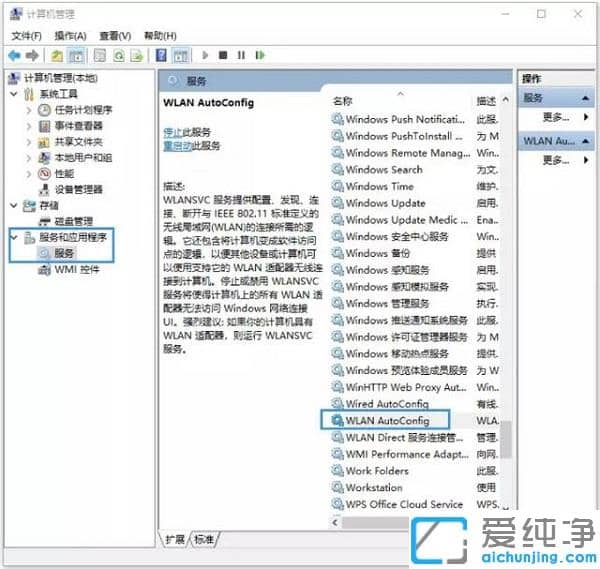
Task: Select the Windows Update Medic service
Action: click(x=399, y=220)
